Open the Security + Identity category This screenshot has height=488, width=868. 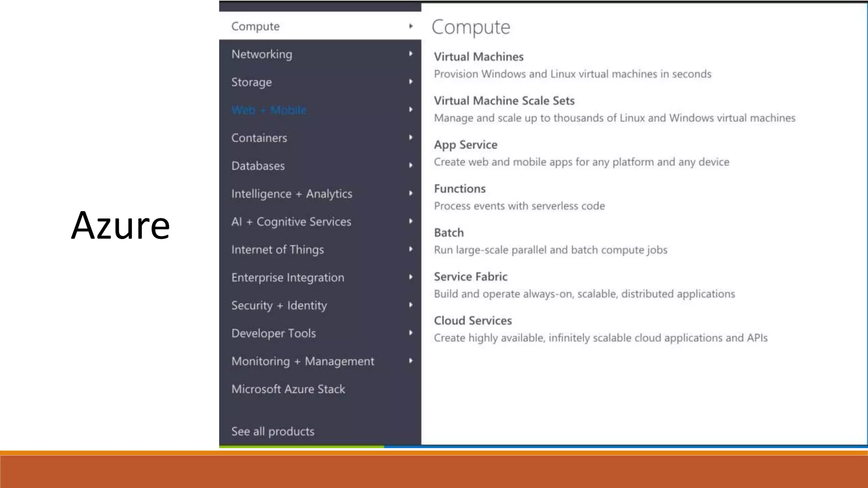click(279, 306)
